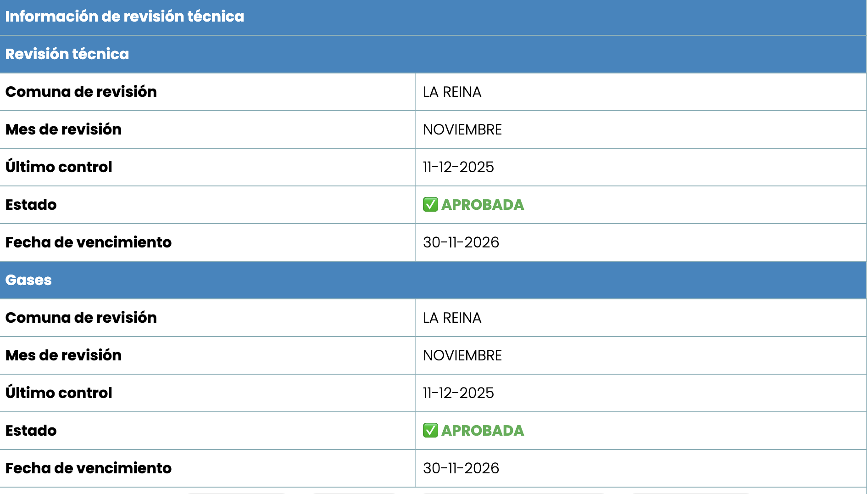Click 11-12-2025 date in Revisión técnica section

[458, 167]
